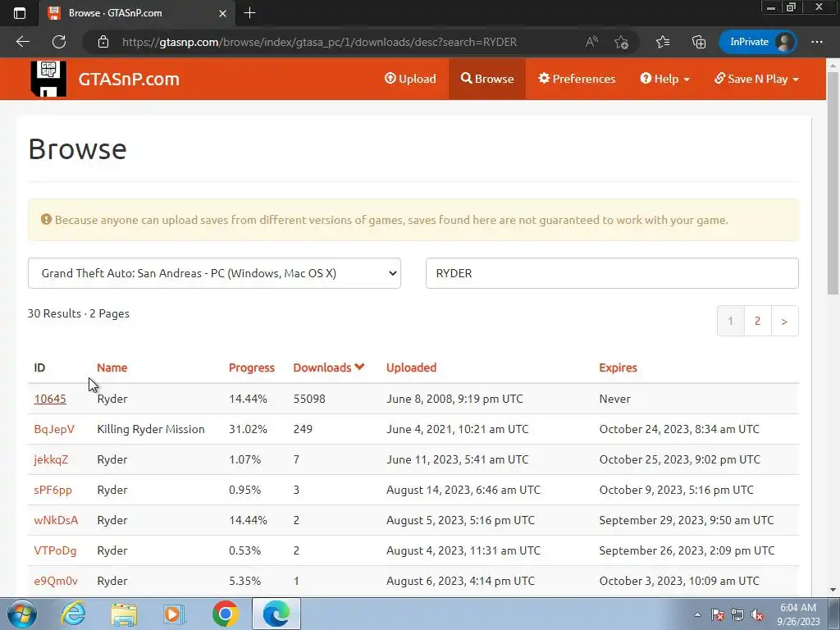The image size is (840, 630).
Task: Open the taskbar clock and date
Action: pyautogui.click(x=798, y=614)
